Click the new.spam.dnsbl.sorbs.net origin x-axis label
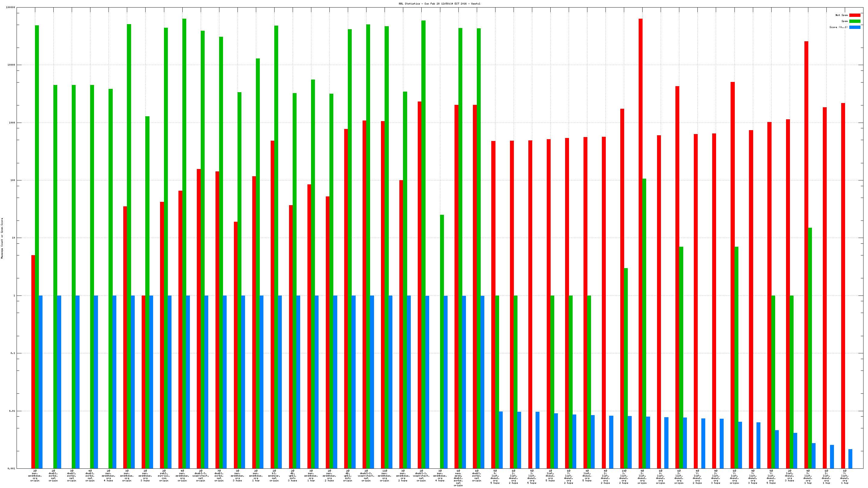 458,478
